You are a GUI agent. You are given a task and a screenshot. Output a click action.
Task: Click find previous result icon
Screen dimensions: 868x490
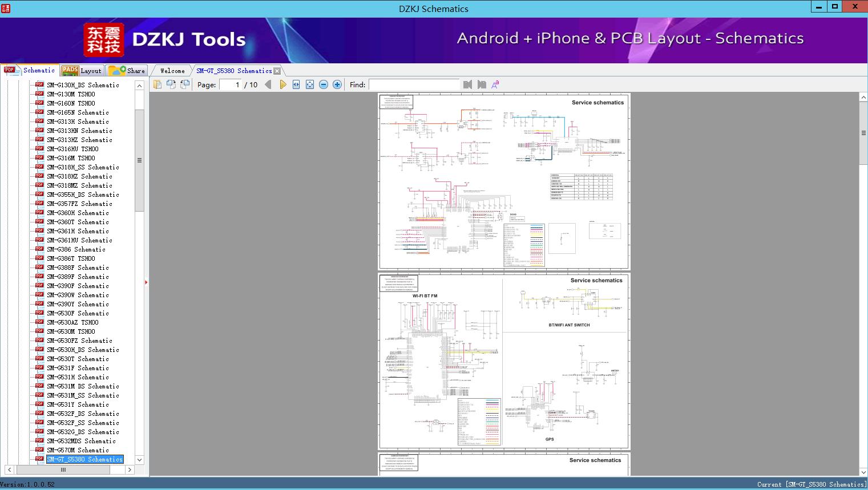(x=468, y=84)
